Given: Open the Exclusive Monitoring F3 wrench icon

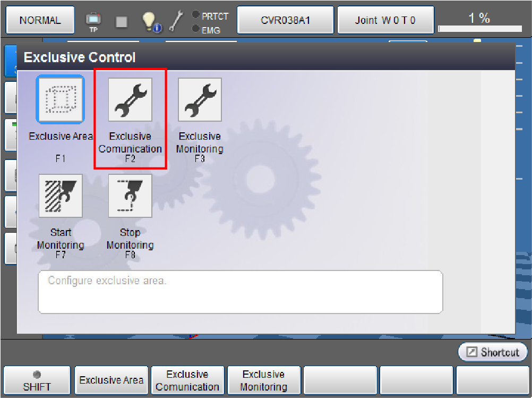Looking at the screenshot, I should tap(200, 99).
